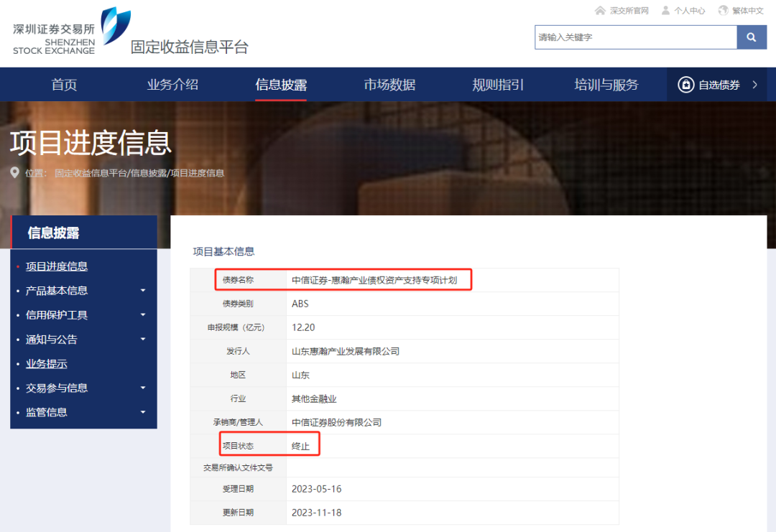Go to the 规则指引 navigation tab
Screen dimensions: 776x532
pyautogui.click(x=498, y=85)
